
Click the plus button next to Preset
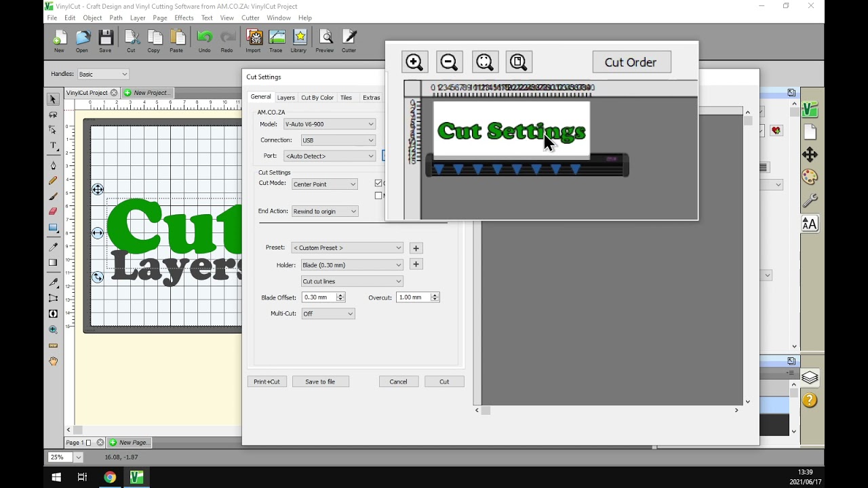tap(416, 248)
